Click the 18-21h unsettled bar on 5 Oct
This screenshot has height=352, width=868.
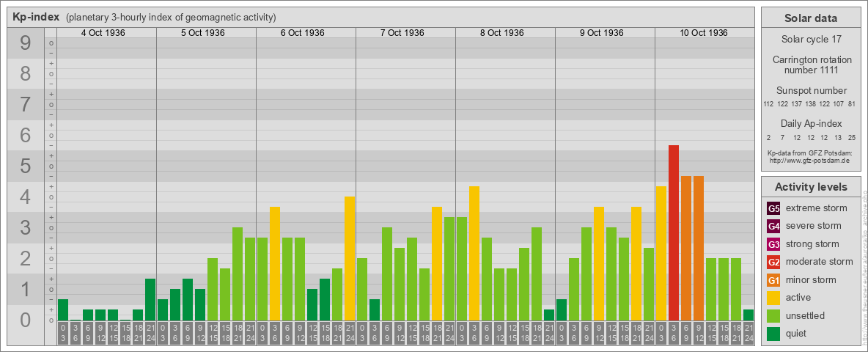tap(238, 274)
